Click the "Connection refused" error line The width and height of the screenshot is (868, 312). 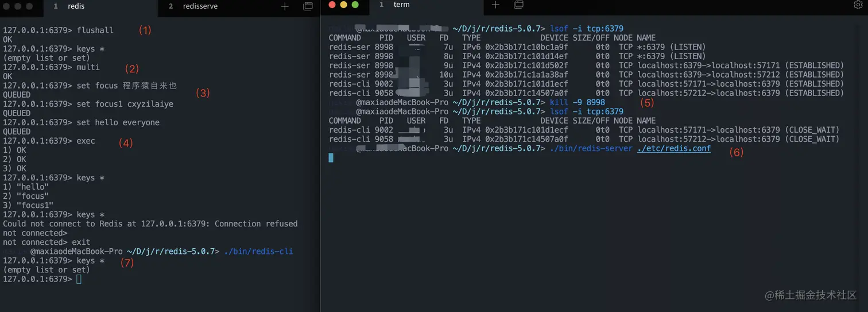coord(150,224)
